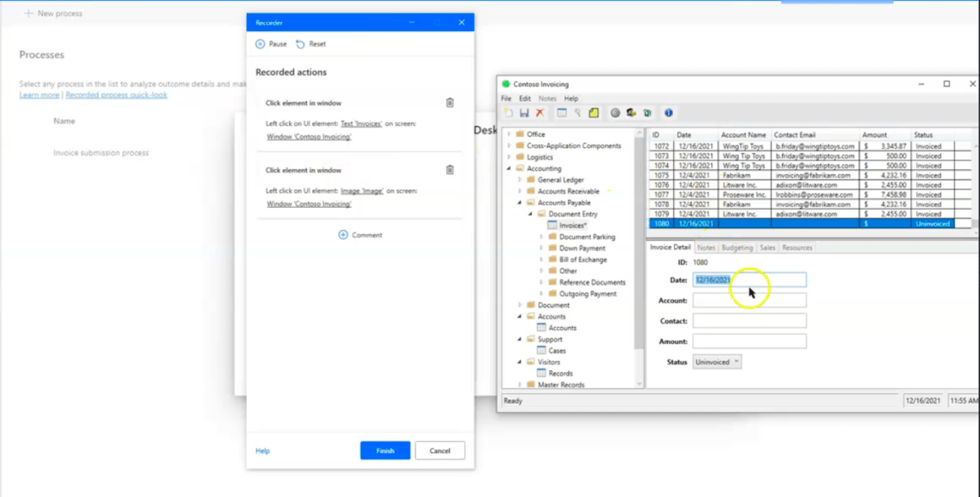The height and width of the screenshot is (497, 980).
Task: Click the red X delete toolbar icon
Action: coord(539,113)
